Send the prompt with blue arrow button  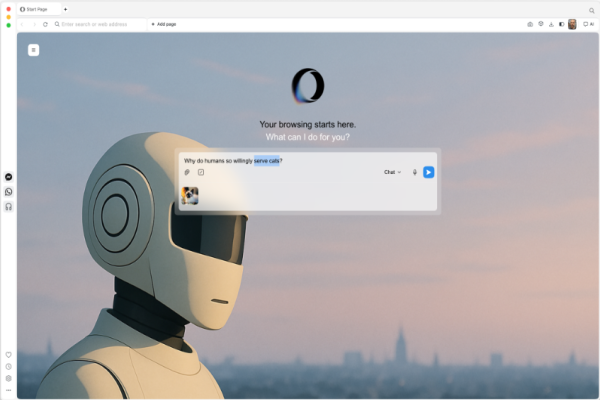428,172
